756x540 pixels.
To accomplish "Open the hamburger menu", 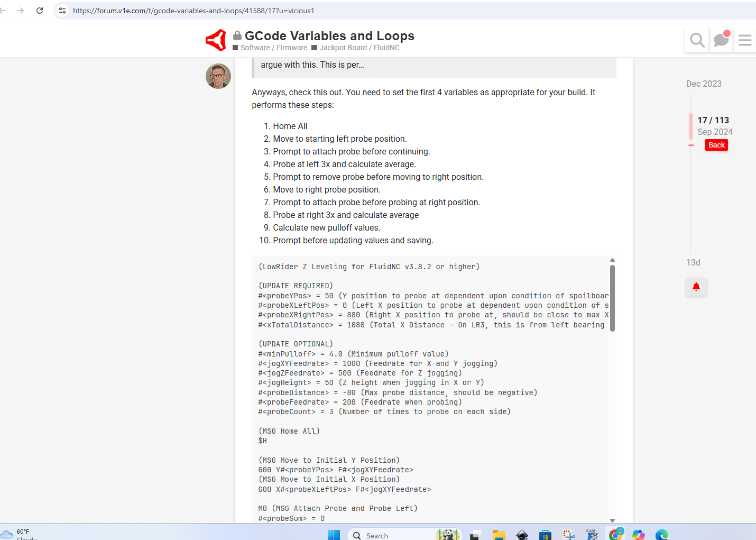I will coord(745,40).
